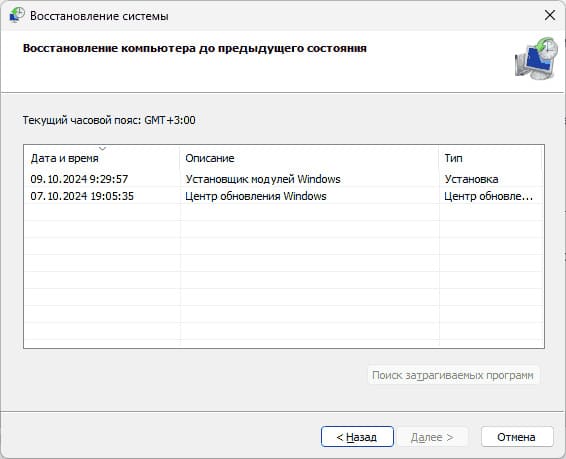Click the large computer-with-clock restore graphic

tap(536, 58)
